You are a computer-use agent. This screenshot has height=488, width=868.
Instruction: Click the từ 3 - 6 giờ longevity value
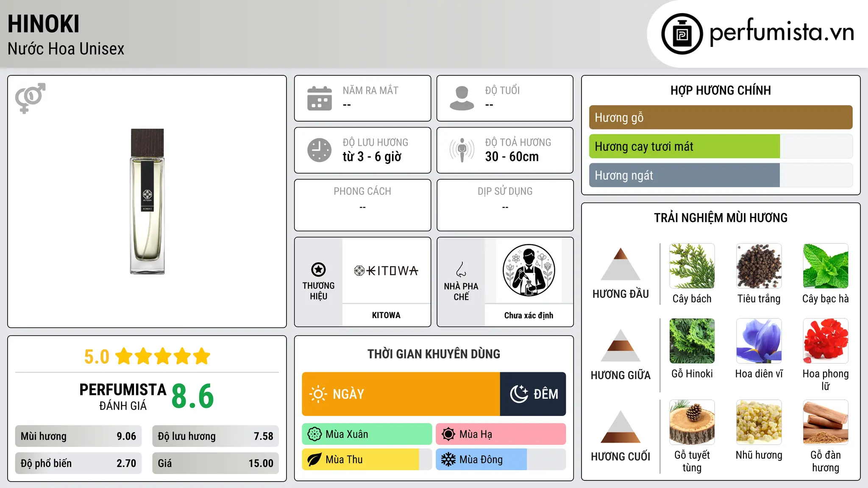[x=372, y=157]
